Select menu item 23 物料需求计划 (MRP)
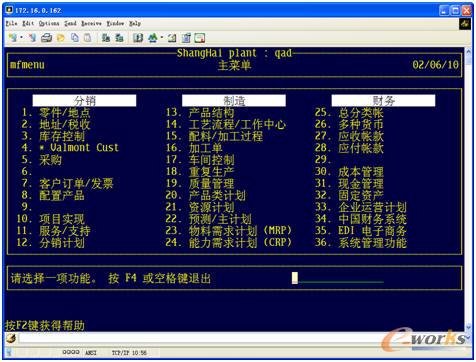This screenshot has width=476, height=362. click(229, 230)
